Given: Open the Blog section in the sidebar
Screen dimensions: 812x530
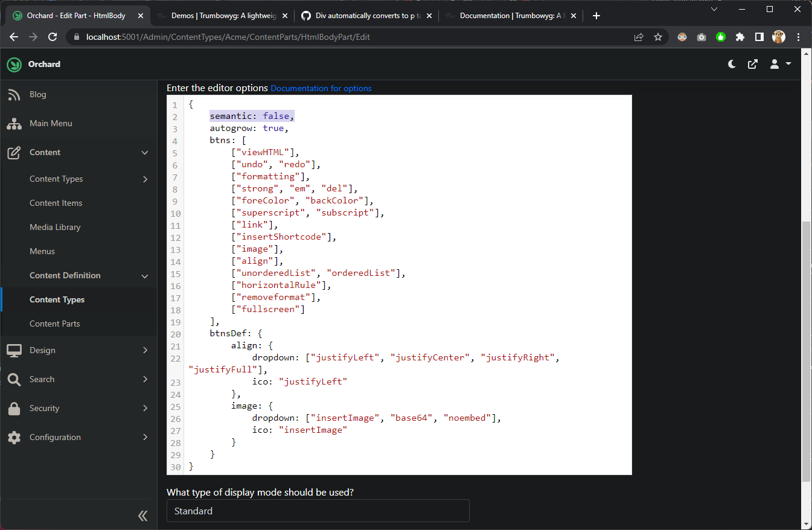Looking at the screenshot, I should point(37,94).
